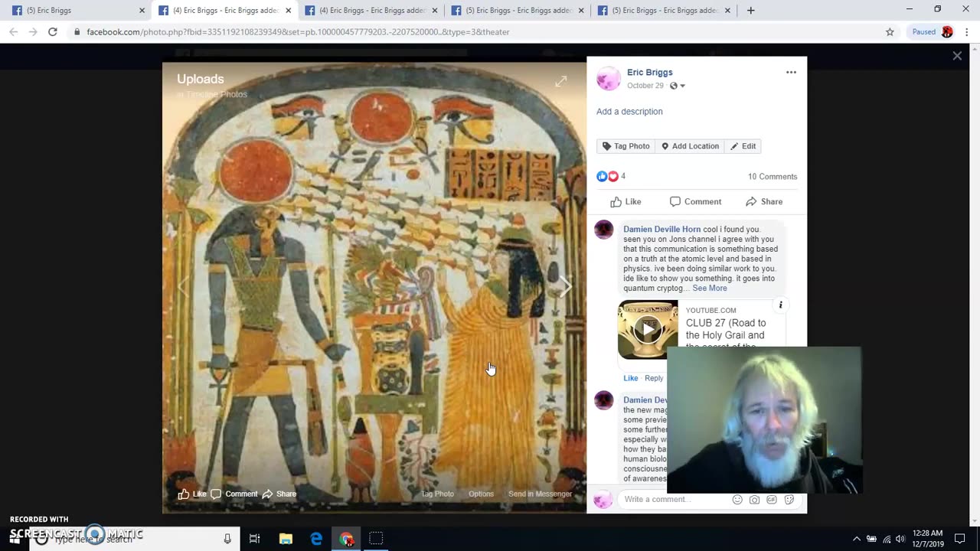
Task: Open File Explorer from the taskbar
Action: (286, 539)
